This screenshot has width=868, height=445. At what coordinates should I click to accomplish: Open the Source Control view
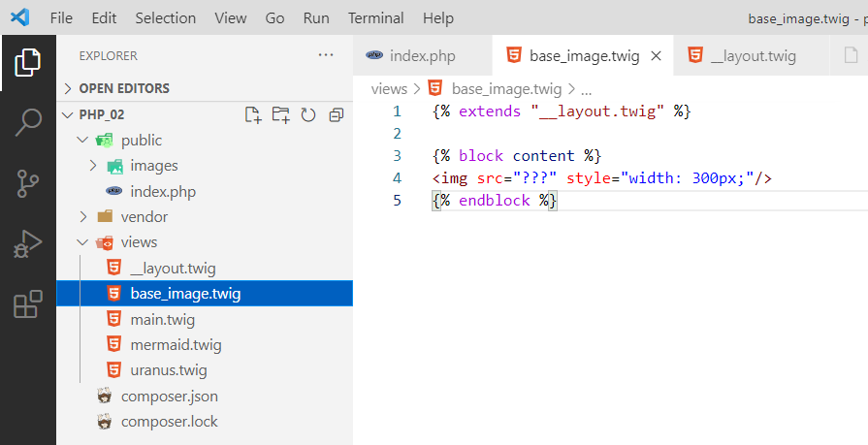pos(28,183)
